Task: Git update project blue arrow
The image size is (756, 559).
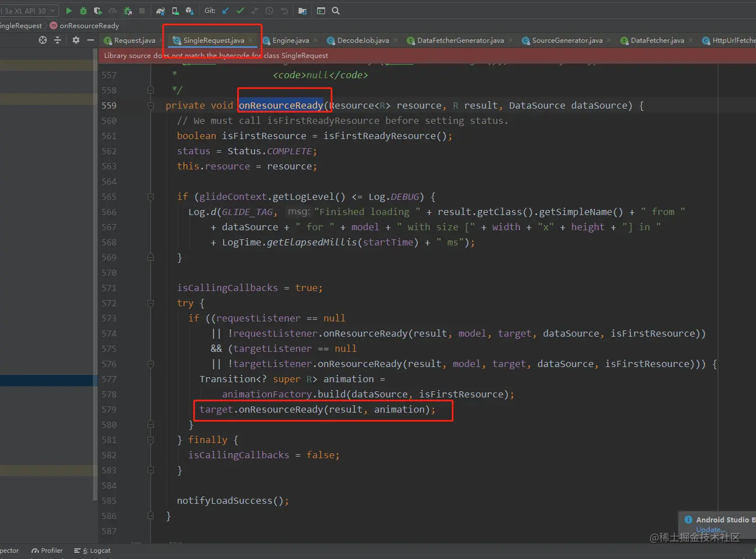Action: pos(226,11)
